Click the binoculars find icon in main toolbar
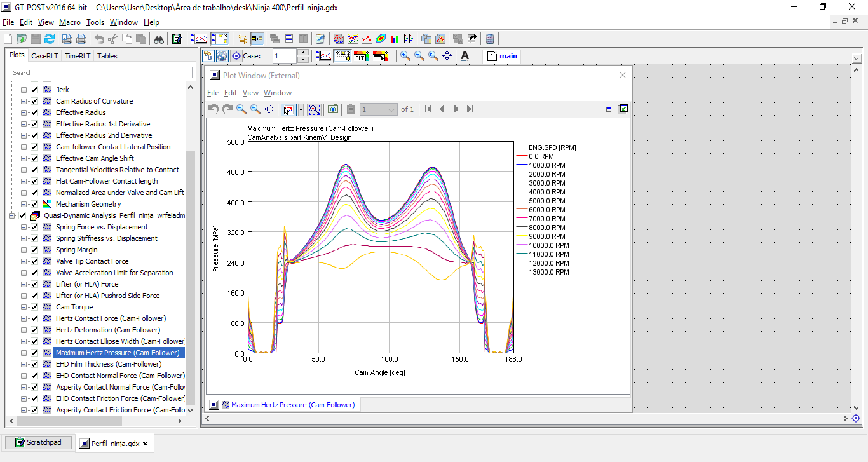Image resolution: width=868 pixels, height=462 pixels. tap(159, 39)
